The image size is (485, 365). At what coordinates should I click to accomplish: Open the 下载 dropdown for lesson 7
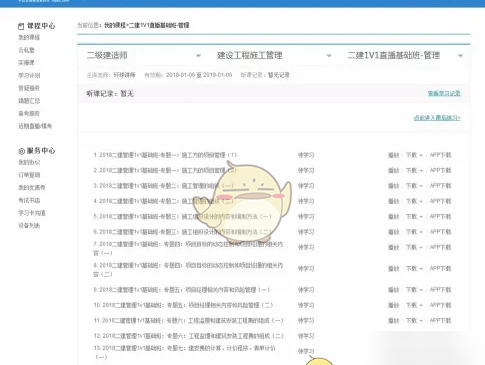414,247
